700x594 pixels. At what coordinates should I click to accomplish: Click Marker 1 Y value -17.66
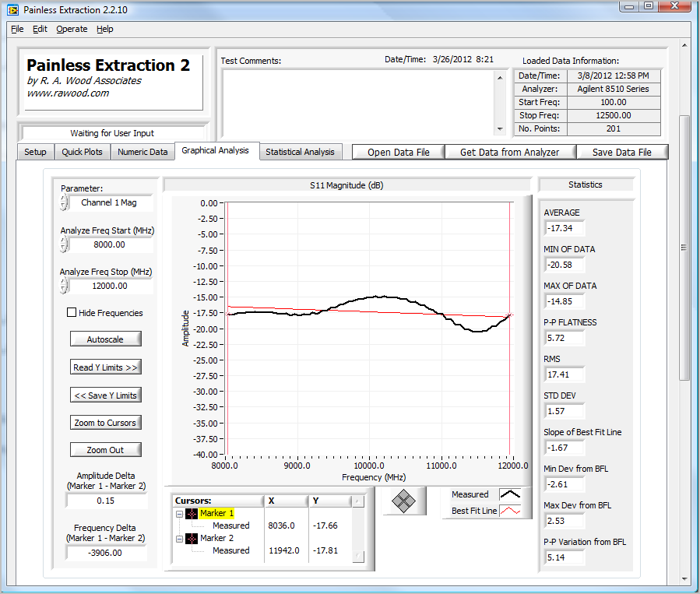pyautogui.click(x=325, y=525)
